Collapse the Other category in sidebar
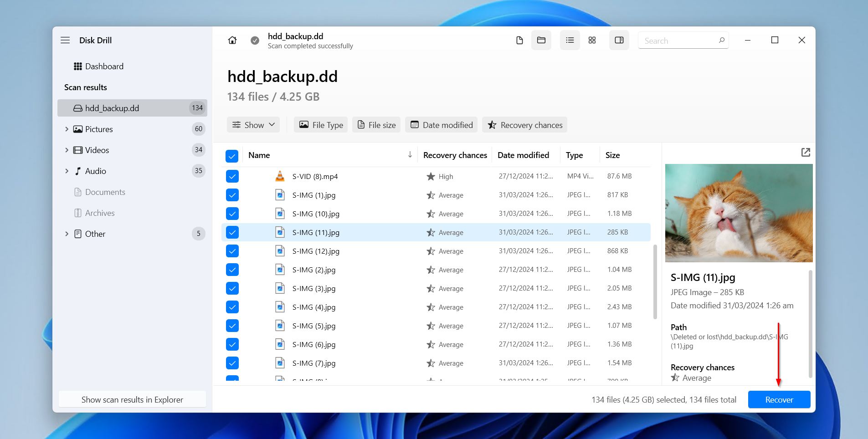The image size is (868, 439). click(x=67, y=234)
